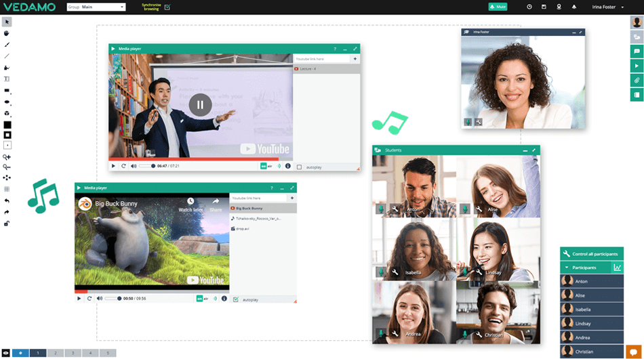Switch to whiteboard page 3
The height and width of the screenshot is (359, 644).
(73, 353)
